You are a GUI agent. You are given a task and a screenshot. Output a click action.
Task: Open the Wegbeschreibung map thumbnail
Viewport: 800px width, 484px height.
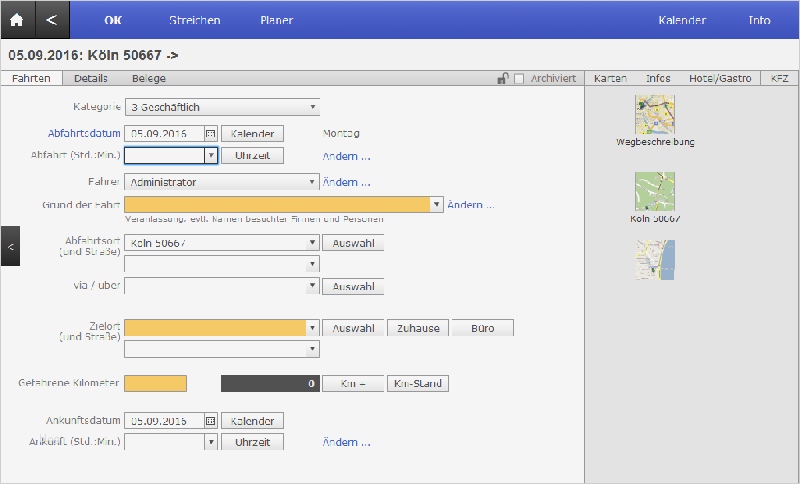click(655, 115)
